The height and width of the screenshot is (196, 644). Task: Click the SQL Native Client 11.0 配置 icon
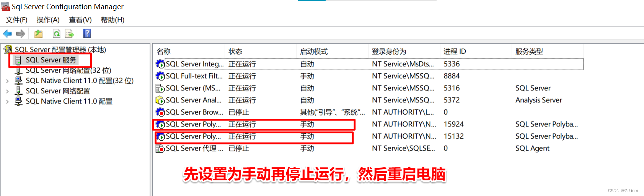(18, 101)
